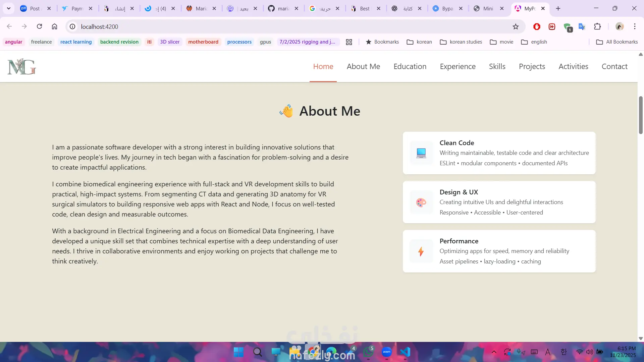This screenshot has width=644, height=362.
Task: Click the MG logo in site header
Action: point(22,66)
